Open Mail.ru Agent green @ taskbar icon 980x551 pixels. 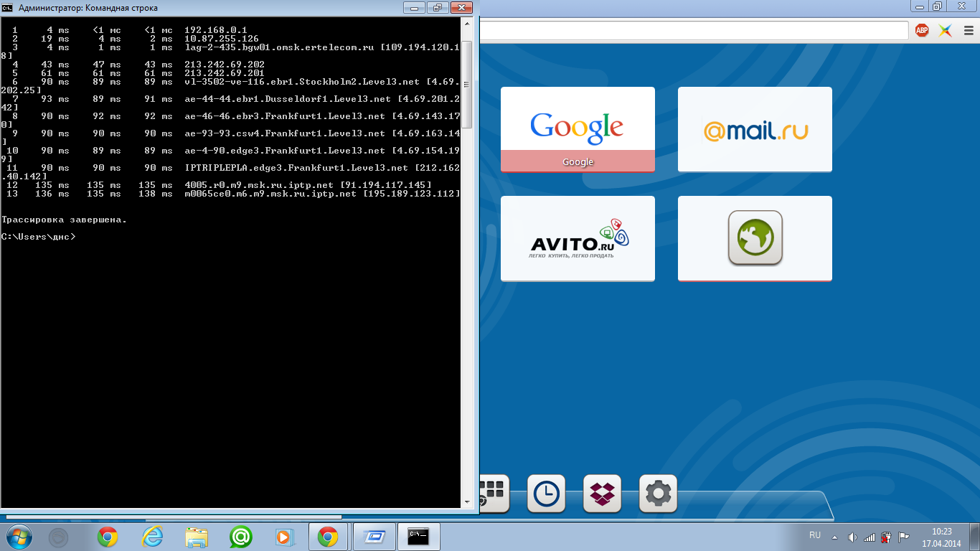tap(240, 536)
